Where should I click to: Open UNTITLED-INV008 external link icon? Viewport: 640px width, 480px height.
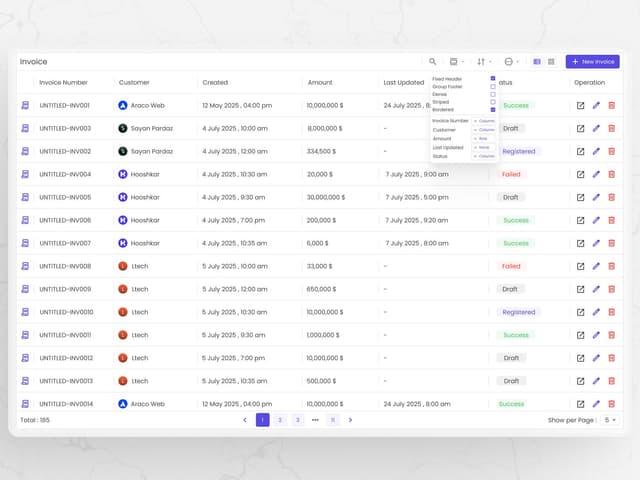pyautogui.click(x=580, y=267)
